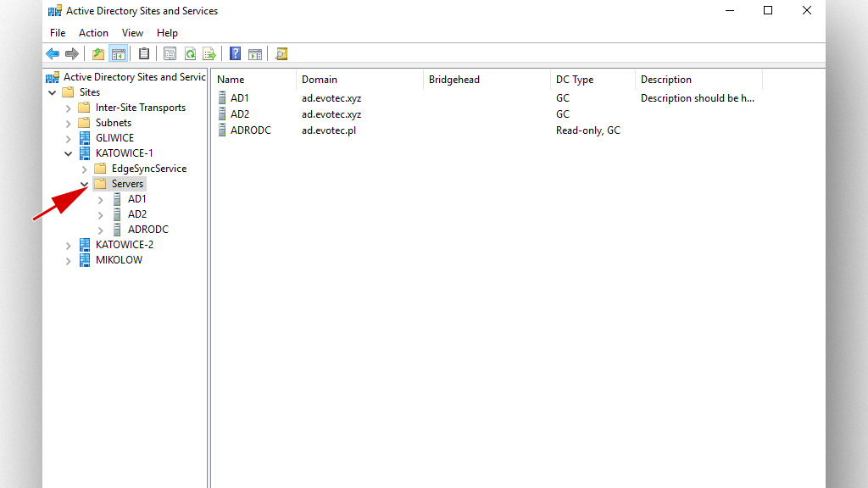Image resolution: width=868 pixels, height=488 pixels.
Task: Select the AD1 label in the tree
Action: click(137, 198)
